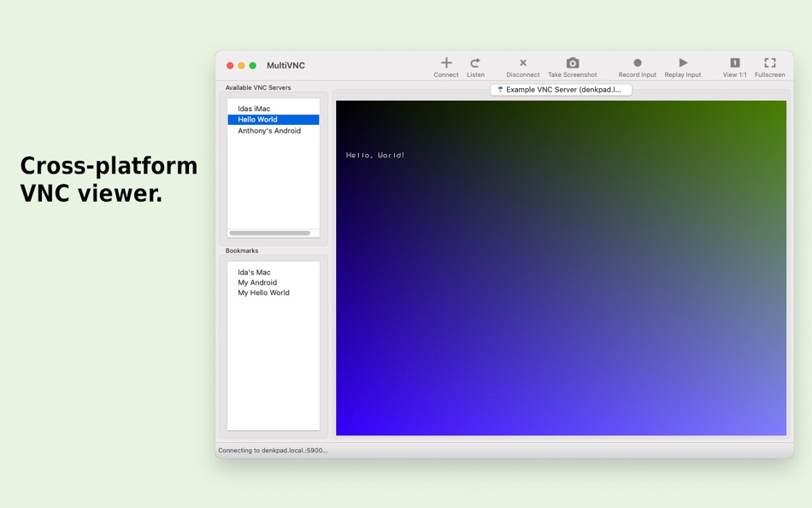This screenshot has width=812, height=508.
Task: Maximize the window using the green button
Action: [x=253, y=65]
